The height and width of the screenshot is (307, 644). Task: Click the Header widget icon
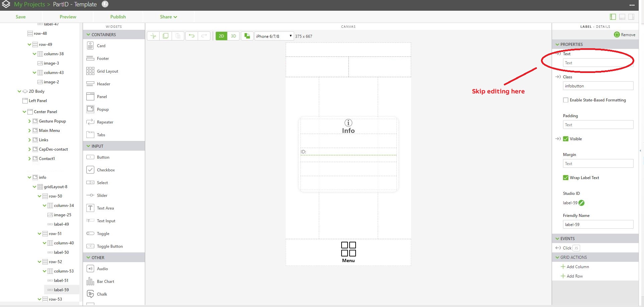(90, 84)
